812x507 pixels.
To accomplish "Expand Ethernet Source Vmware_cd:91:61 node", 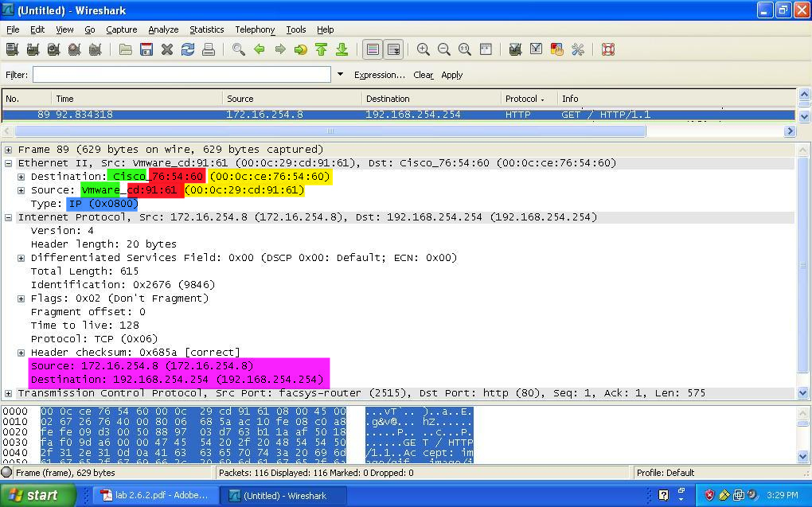I will coord(21,190).
